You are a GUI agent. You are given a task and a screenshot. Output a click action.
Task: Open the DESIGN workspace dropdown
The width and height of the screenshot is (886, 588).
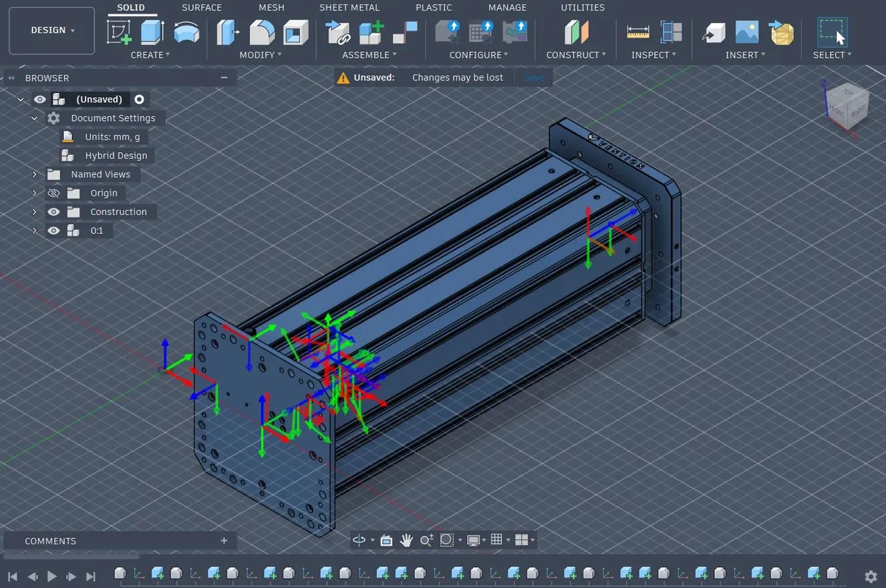click(52, 31)
